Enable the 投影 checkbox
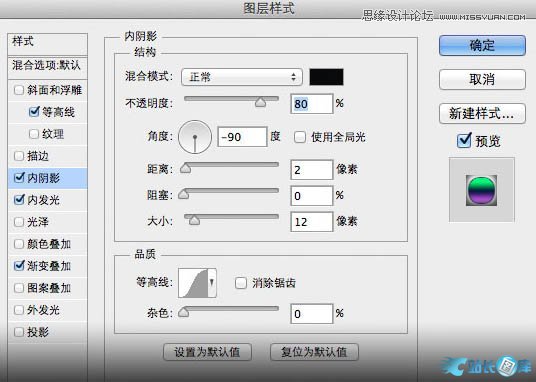Screen dimensions: 536x382 19,332
